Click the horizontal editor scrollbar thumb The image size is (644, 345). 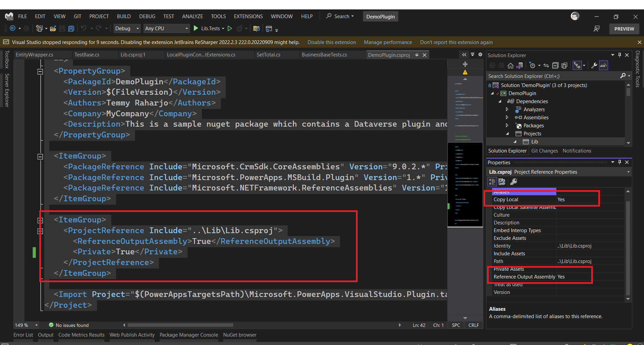point(180,325)
